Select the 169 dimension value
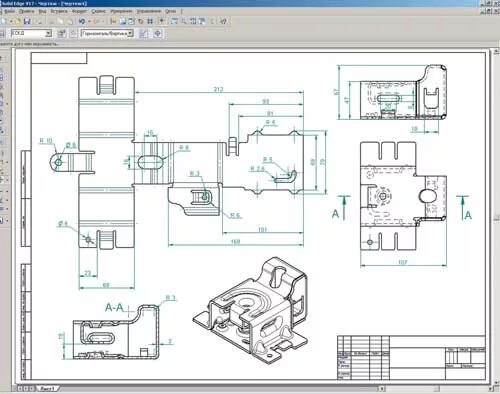 coord(235,242)
